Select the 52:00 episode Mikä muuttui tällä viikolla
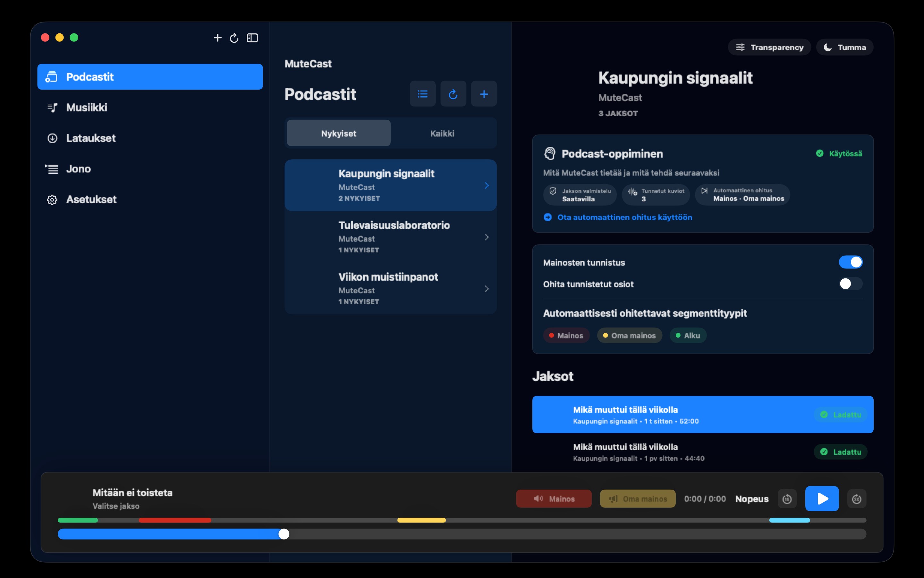Screen dimensions: 924x578 pyautogui.click(x=703, y=414)
